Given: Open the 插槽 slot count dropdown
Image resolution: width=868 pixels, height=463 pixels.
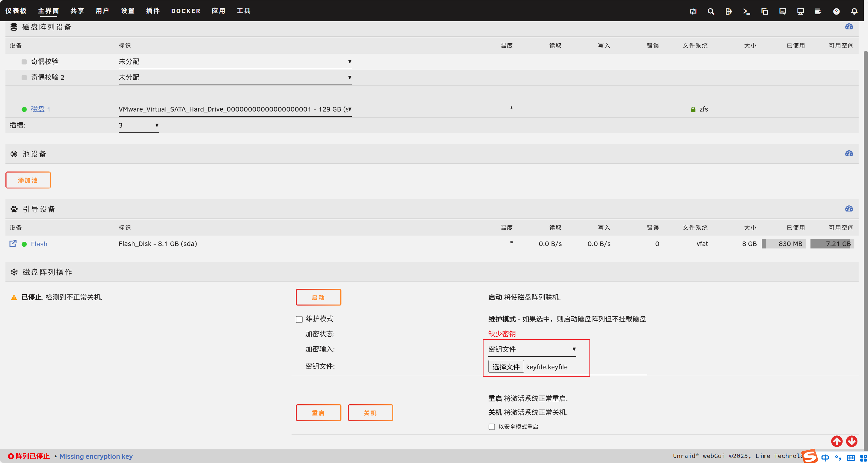Looking at the screenshot, I should point(138,125).
